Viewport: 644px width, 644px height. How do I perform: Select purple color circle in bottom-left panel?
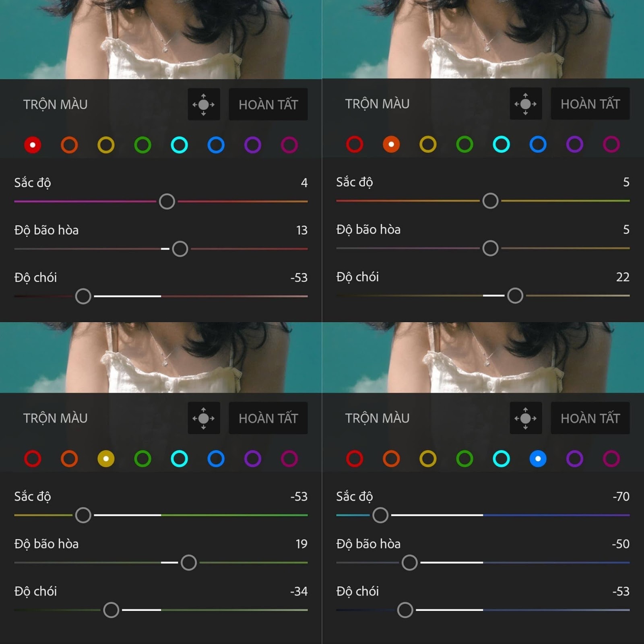pos(252,458)
